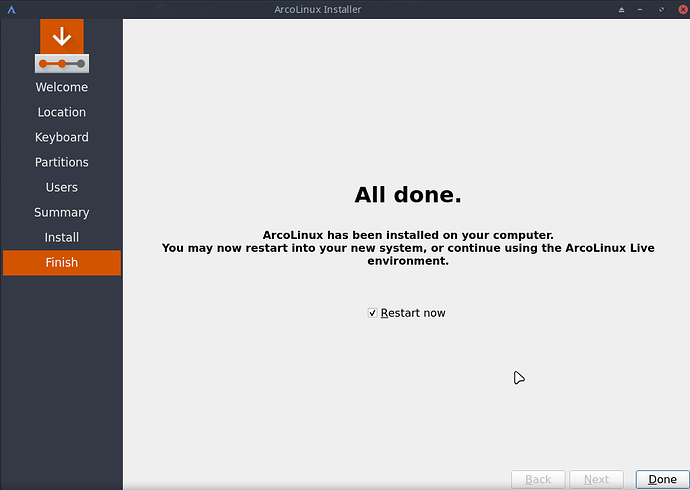690x490 pixels.
Task: Click the ArcoLinux logo in title bar
Action: click(x=11, y=10)
